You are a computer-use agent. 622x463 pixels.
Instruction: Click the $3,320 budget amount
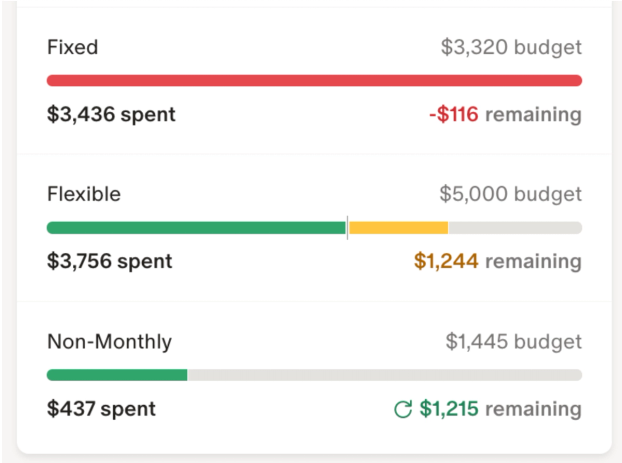pos(511,47)
